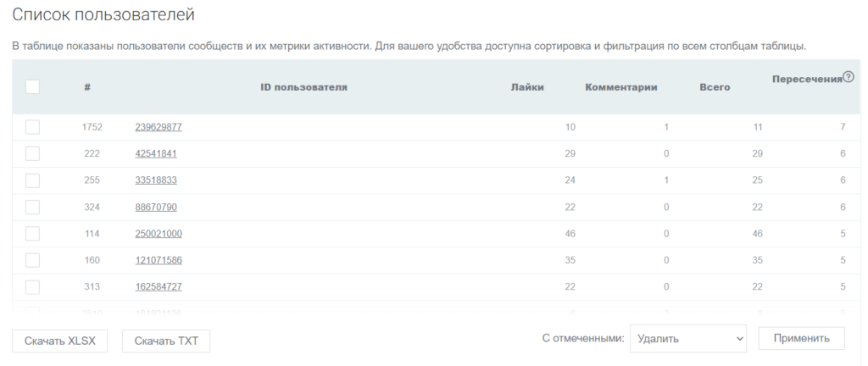Sort the table by Всего column

(715, 87)
